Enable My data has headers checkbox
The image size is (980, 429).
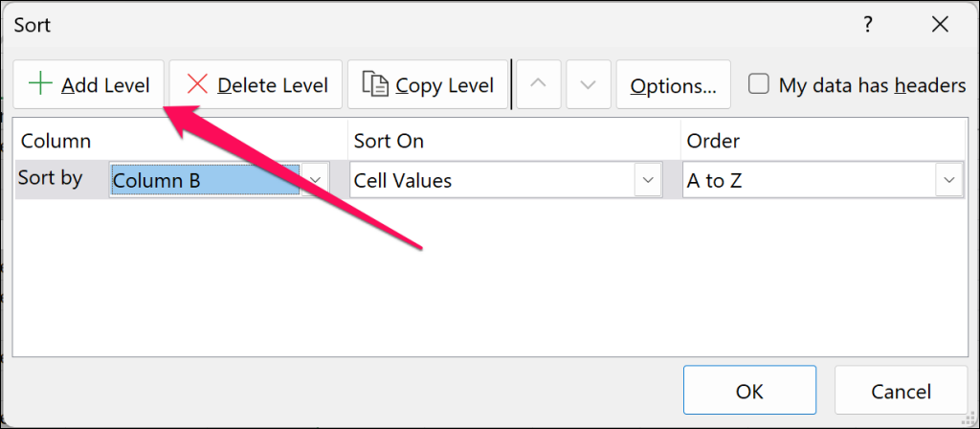click(x=759, y=84)
